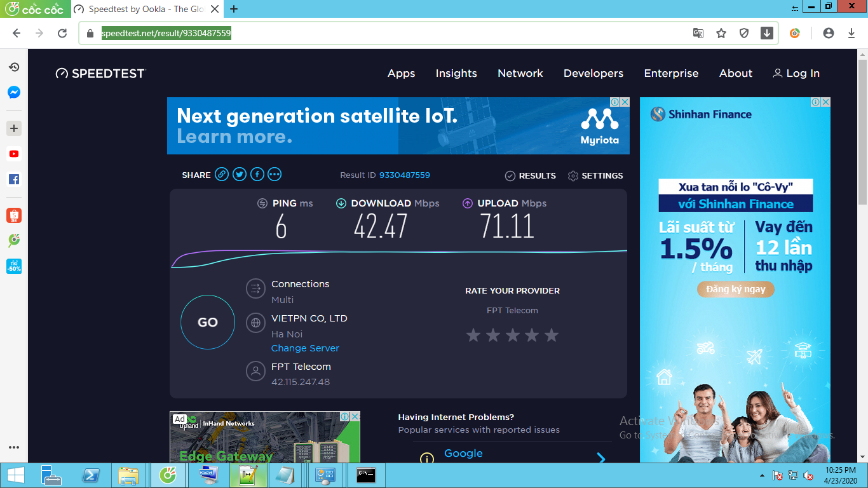Rate FPT Telecom five stars

[x=552, y=335]
